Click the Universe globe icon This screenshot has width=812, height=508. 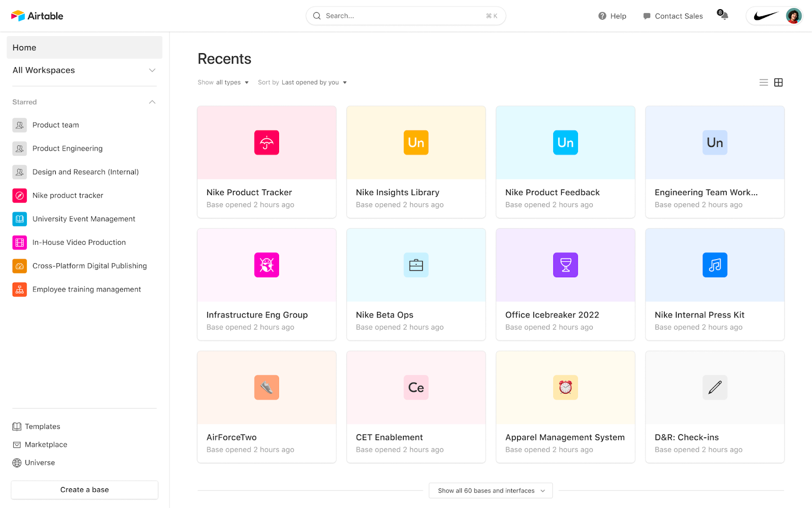pyautogui.click(x=17, y=463)
